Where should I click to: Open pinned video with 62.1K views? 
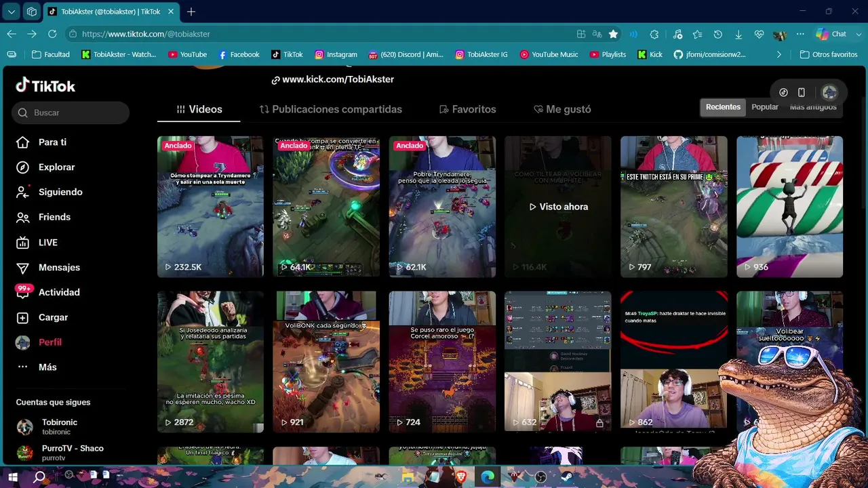click(442, 207)
